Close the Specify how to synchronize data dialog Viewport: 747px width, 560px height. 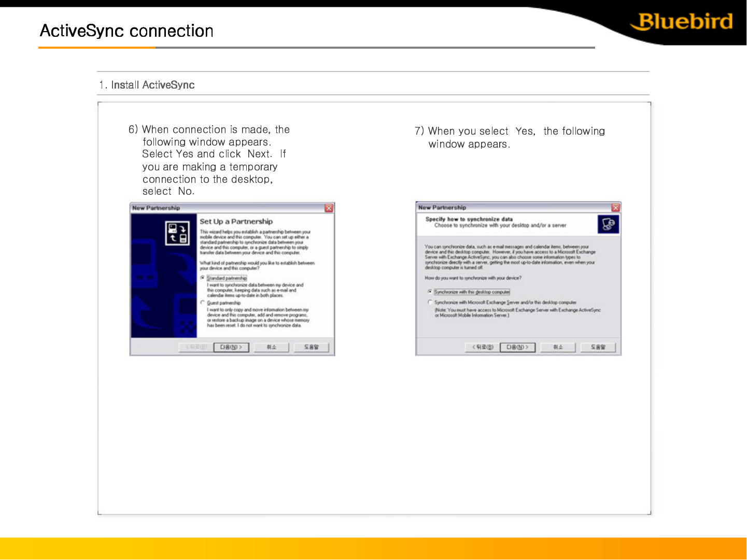tap(615, 207)
